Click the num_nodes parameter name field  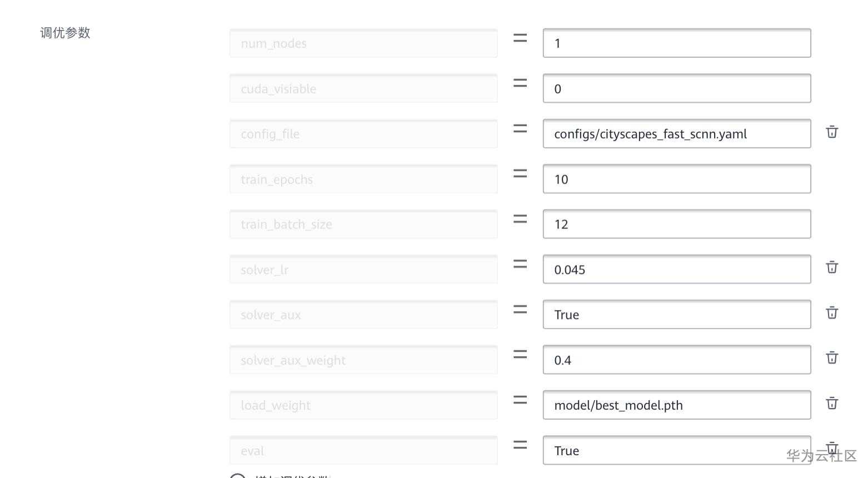pyautogui.click(x=363, y=43)
